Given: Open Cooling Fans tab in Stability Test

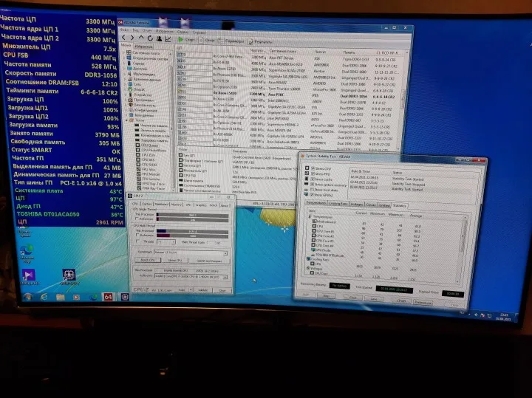Looking at the screenshot, I should (x=338, y=203).
